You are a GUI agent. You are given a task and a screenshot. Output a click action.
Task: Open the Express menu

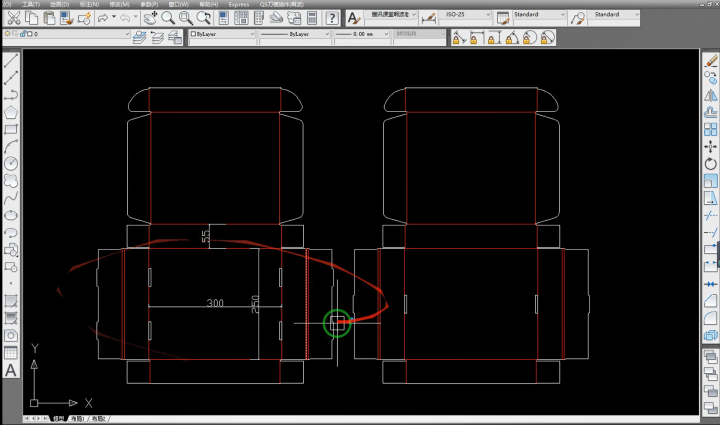(238, 4)
